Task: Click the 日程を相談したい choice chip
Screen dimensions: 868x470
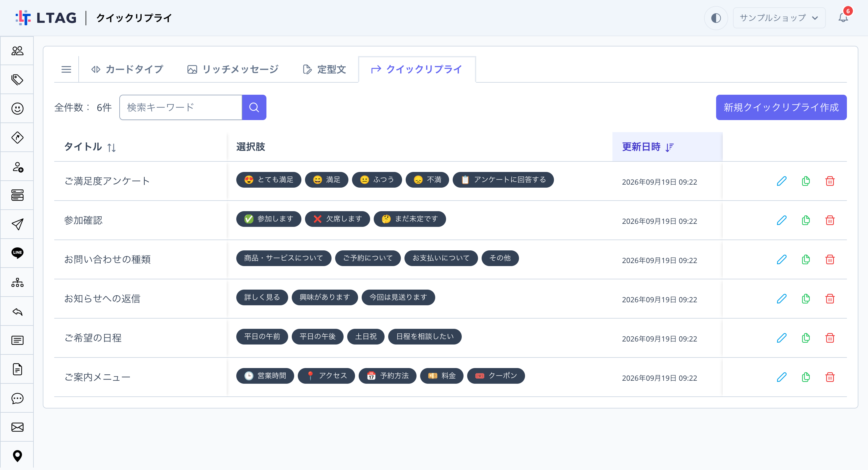Action: pyautogui.click(x=425, y=336)
